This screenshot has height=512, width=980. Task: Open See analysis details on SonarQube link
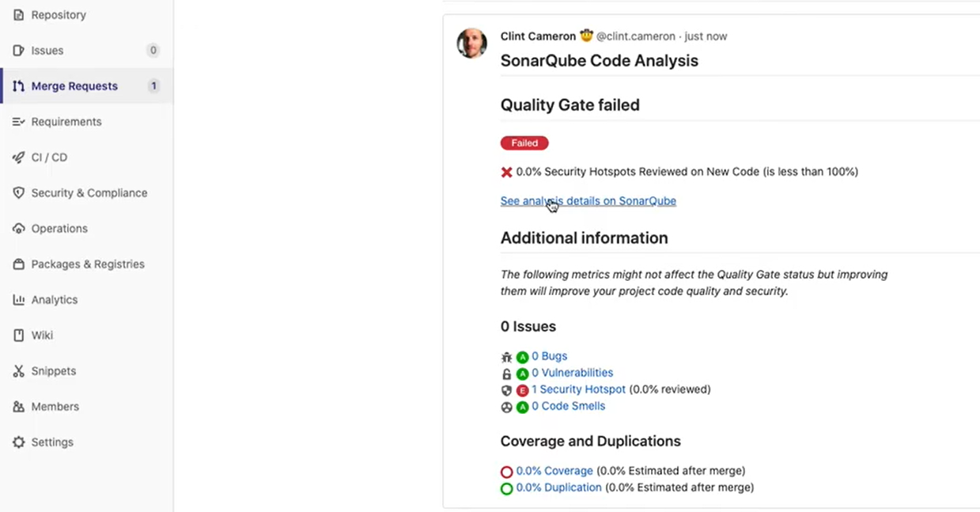(x=588, y=201)
